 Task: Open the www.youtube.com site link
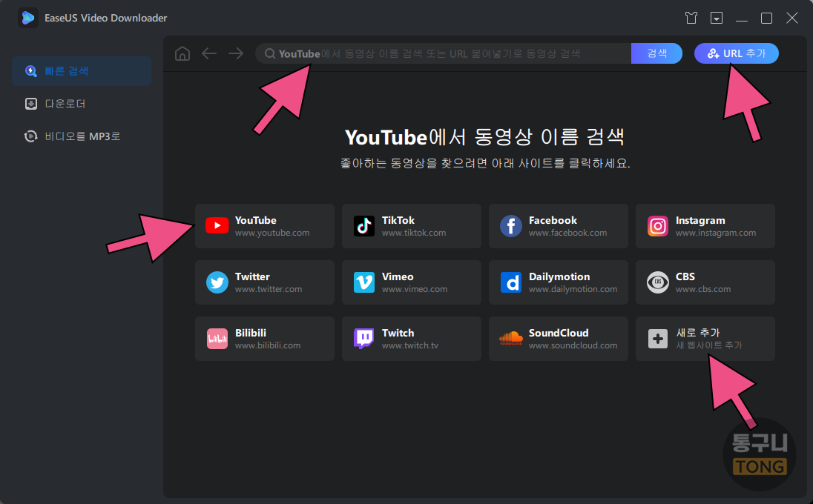click(x=272, y=233)
